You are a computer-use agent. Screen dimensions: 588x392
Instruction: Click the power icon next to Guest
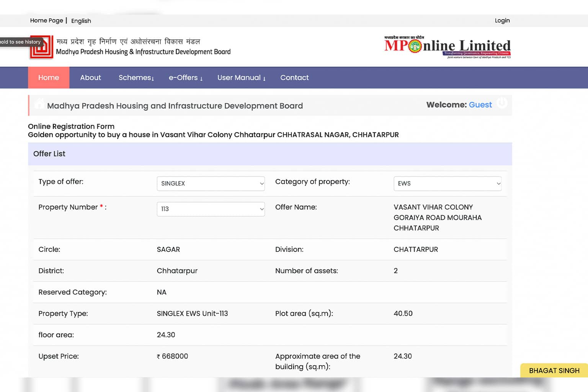[x=502, y=103]
